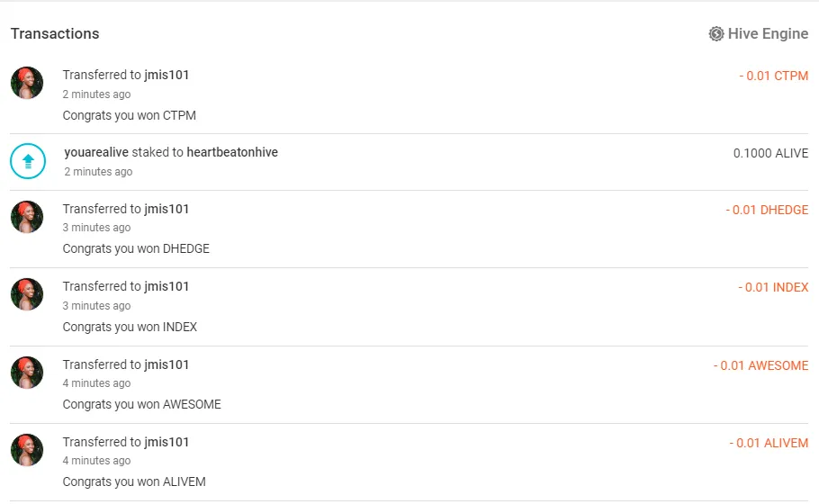Click the 0.1000 ALIVE staked amount
Image resolution: width=819 pixels, height=504 pixels.
770,153
